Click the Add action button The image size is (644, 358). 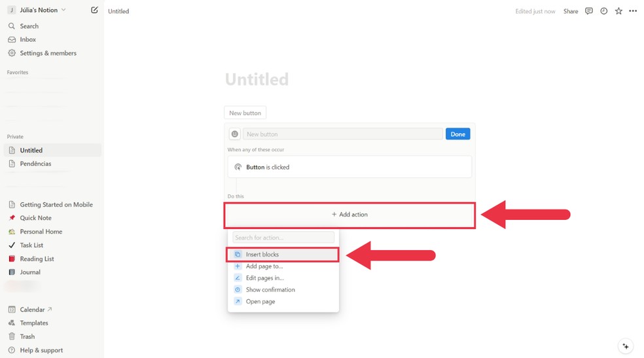pos(349,215)
